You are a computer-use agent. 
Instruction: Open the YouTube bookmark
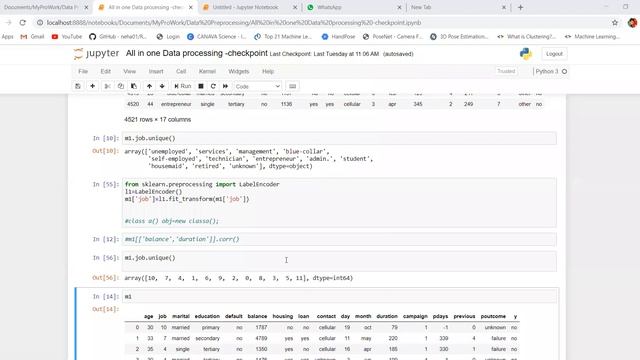67,37
